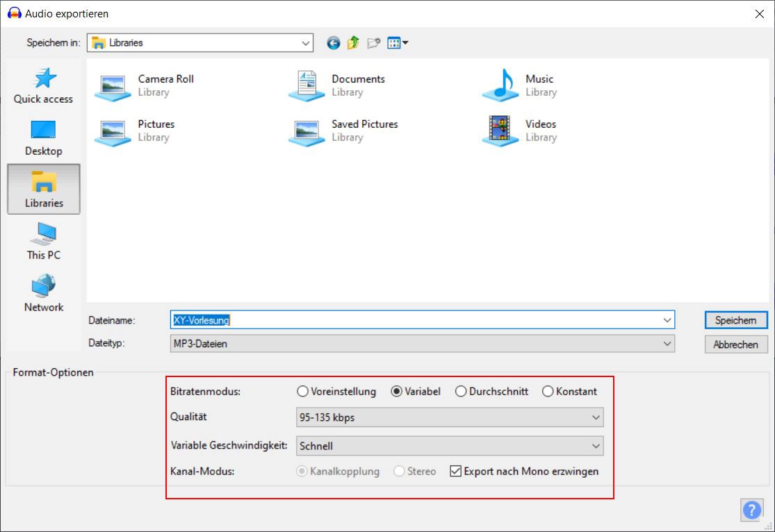Click the Speichern button
Image resolution: width=775 pixels, height=532 pixels.
point(735,320)
